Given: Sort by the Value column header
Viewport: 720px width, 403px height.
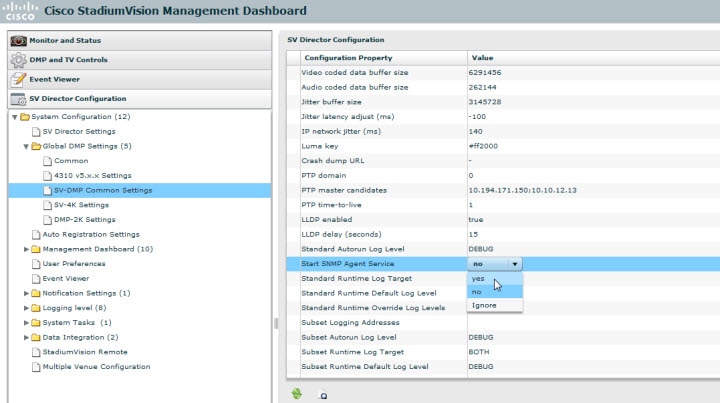Looking at the screenshot, I should [593, 58].
